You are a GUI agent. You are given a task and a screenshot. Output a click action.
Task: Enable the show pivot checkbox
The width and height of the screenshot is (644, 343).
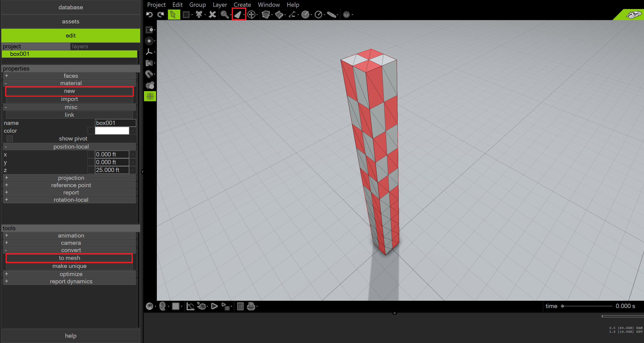tap(10, 139)
